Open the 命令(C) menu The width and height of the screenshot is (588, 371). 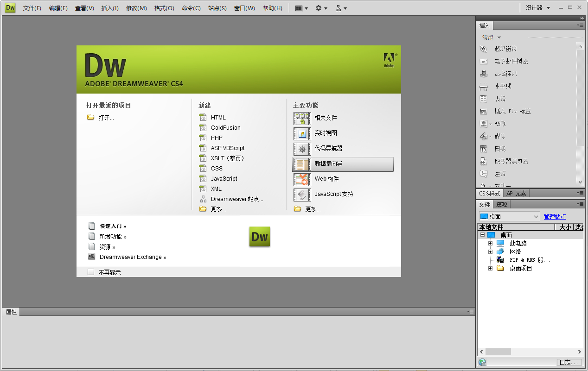(x=191, y=8)
